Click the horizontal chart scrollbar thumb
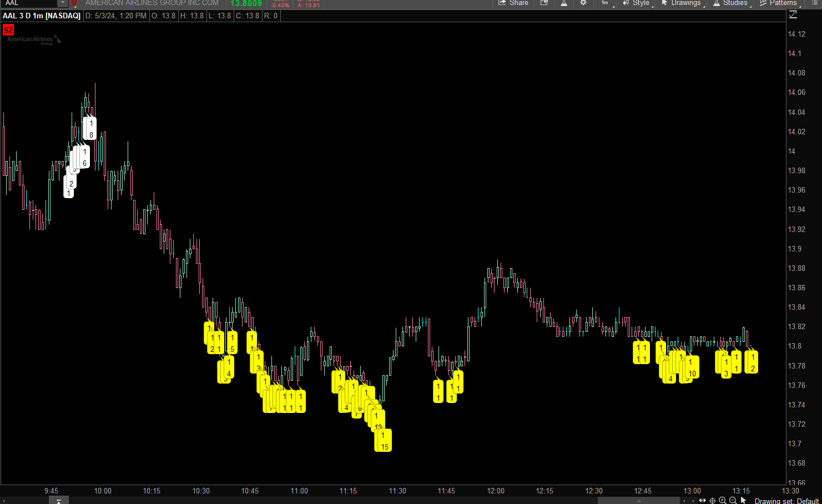This screenshot has height=504, width=822. pos(638,501)
